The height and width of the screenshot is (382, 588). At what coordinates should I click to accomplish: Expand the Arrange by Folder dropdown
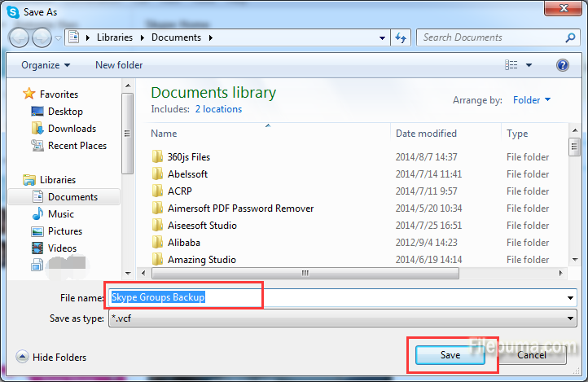[532, 100]
